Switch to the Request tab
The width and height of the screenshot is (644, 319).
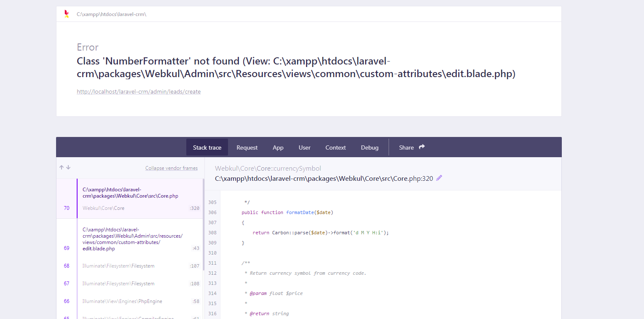tap(247, 147)
